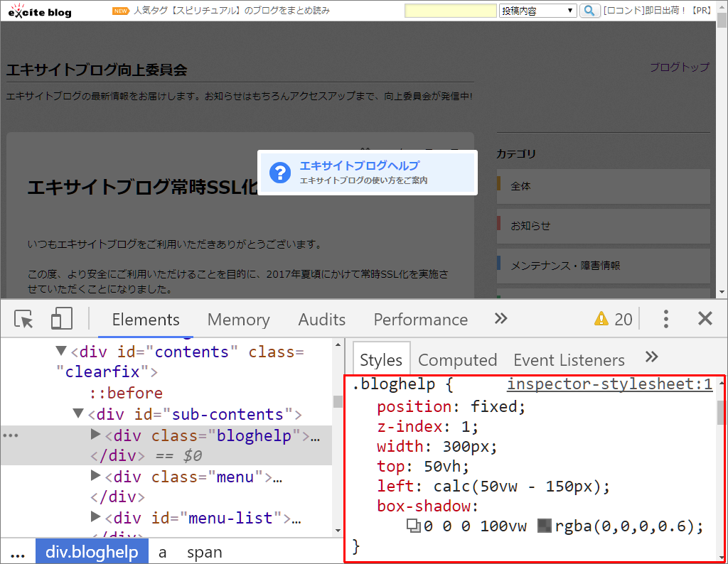The height and width of the screenshot is (564, 728).
Task: Click the .bloghelp selector text
Action: click(x=394, y=384)
